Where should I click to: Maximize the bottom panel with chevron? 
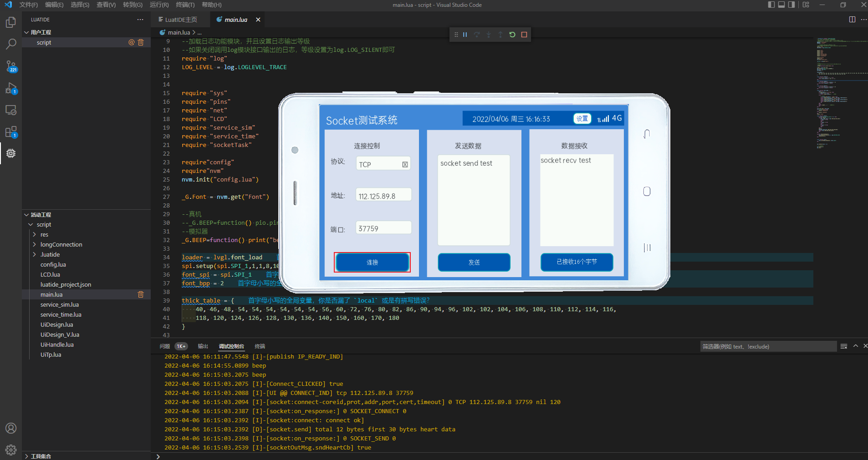pyautogui.click(x=856, y=346)
